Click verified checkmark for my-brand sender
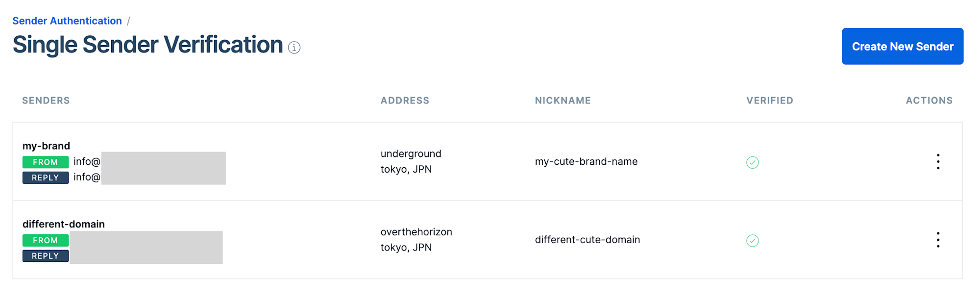980x302 pixels. coord(752,162)
